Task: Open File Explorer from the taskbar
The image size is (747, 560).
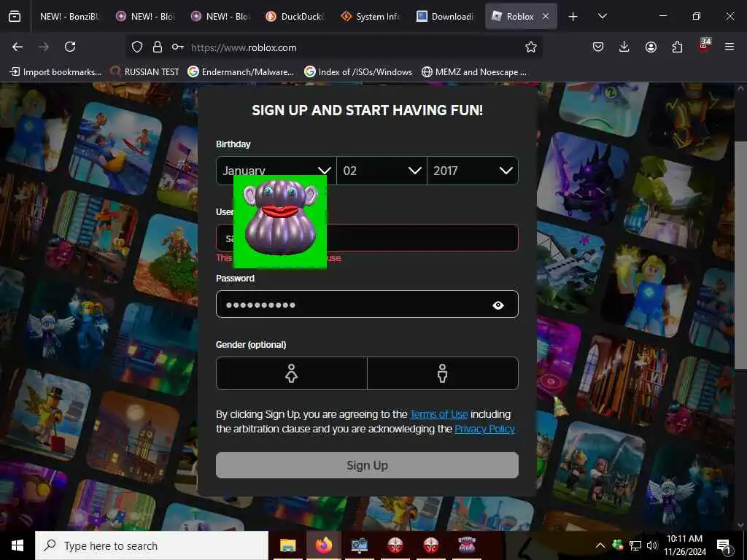Action: click(x=287, y=545)
